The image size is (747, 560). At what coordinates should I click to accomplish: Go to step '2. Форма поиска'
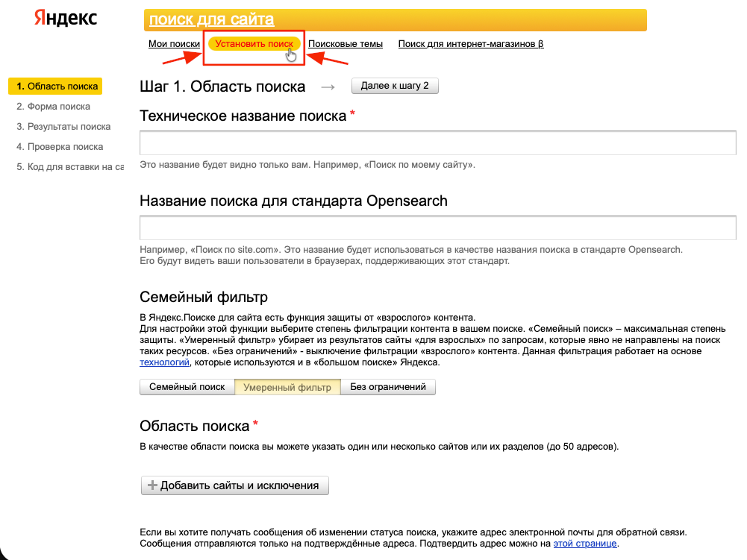pyautogui.click(x=54, y=107)
